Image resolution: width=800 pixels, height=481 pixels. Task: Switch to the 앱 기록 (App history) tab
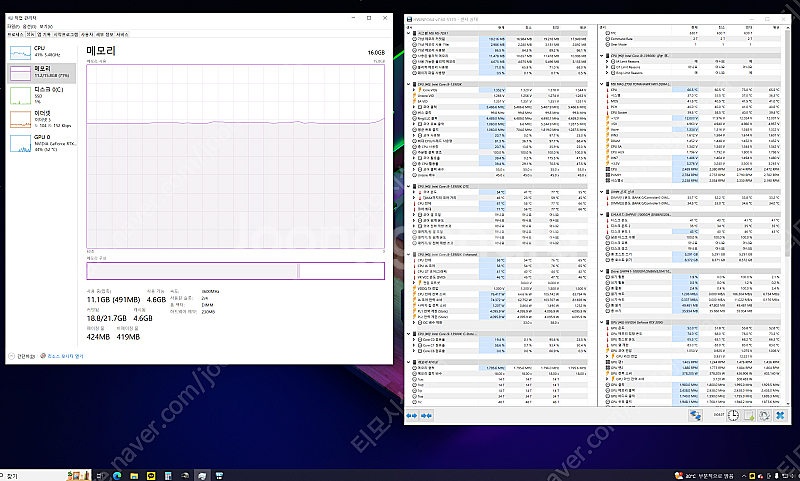(x=44, y=35)
